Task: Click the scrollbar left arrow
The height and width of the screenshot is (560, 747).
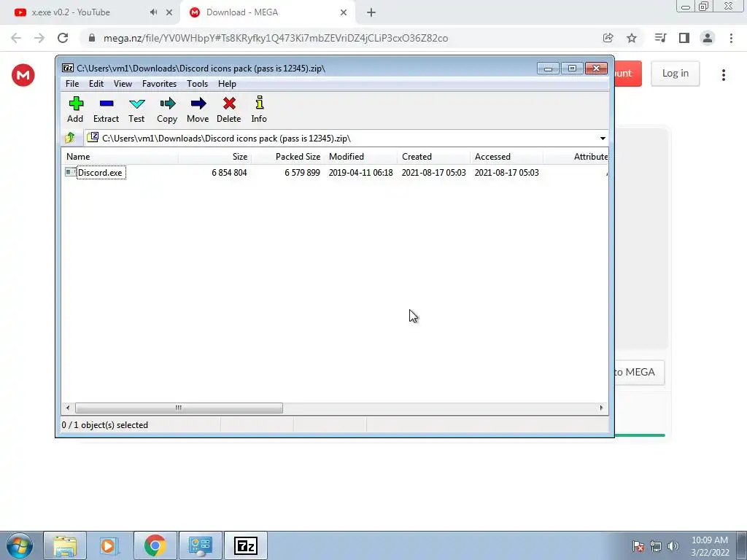Action: [x=68, y=408]
